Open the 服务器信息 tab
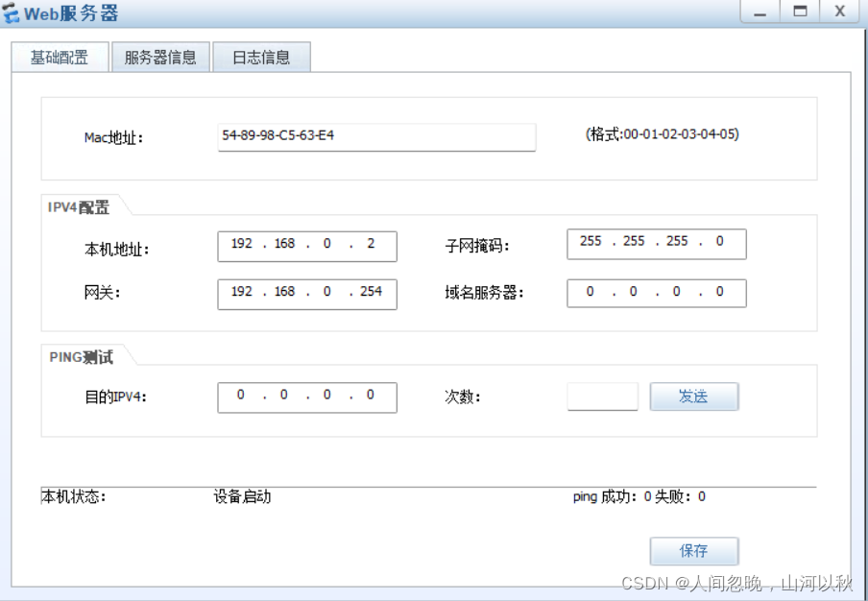This screenshot has height=601, width=868. pos(160,58)
